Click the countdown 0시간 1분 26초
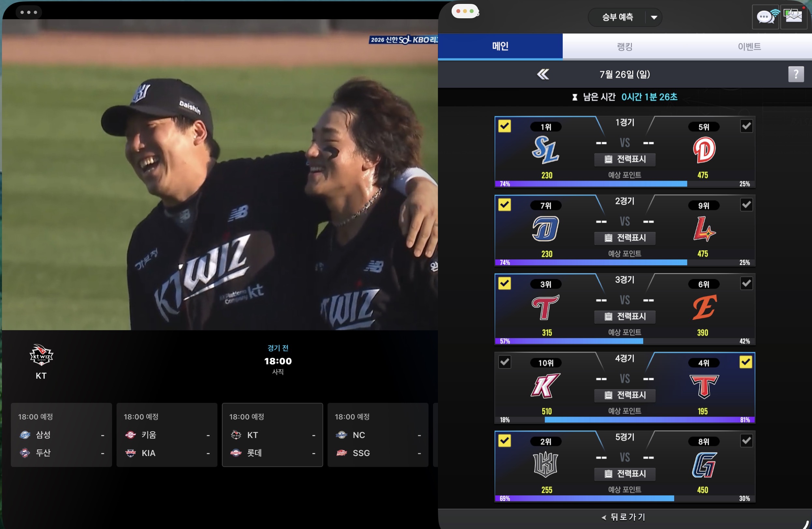The width and height of the screenshot is (812, 529). (649, 97)
